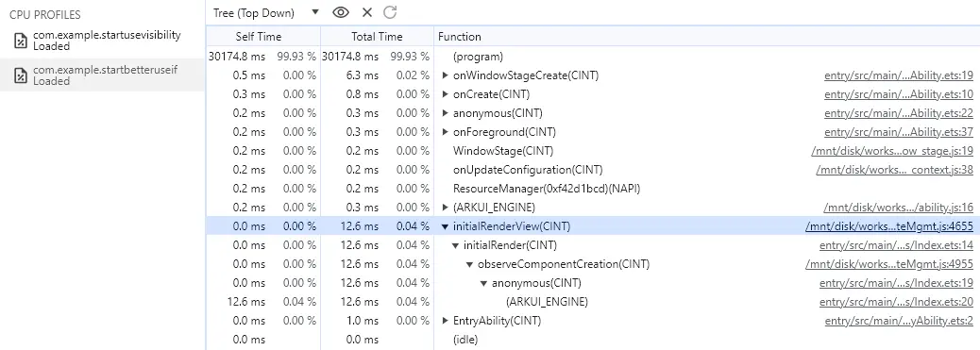This screenshot has width=980, height=350.
Task: Click the 6.3 ms total time value
Action: pos(363,75)
